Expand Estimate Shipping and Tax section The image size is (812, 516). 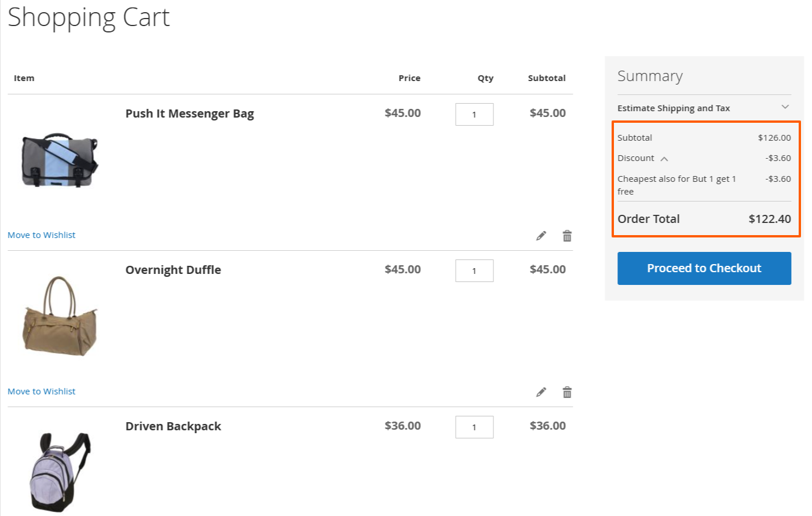click(704, 108)
